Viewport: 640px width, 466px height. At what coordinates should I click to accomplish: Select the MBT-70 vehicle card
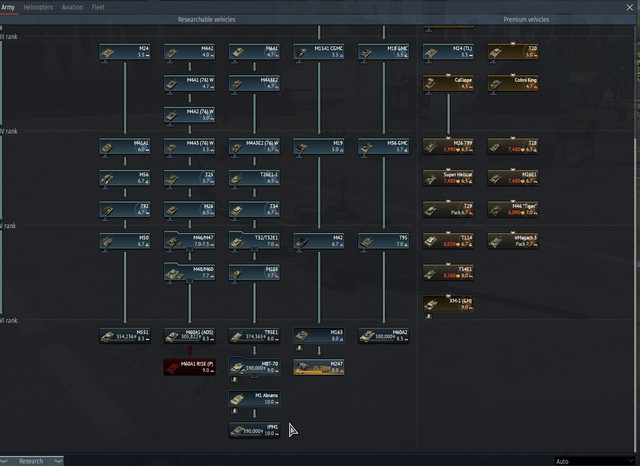click(x=254, y=367)
